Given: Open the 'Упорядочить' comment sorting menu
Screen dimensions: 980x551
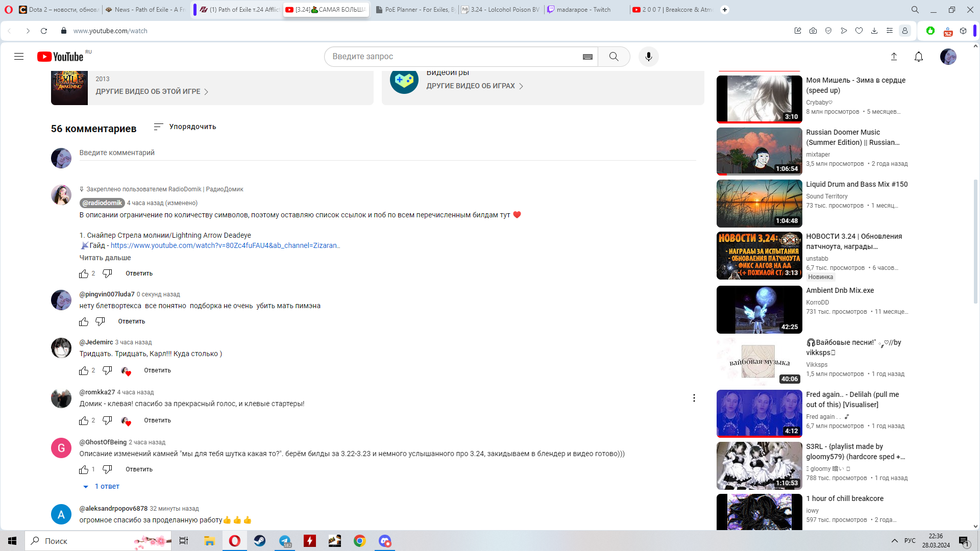Looking at the screenshot, I should coord(185,127).
